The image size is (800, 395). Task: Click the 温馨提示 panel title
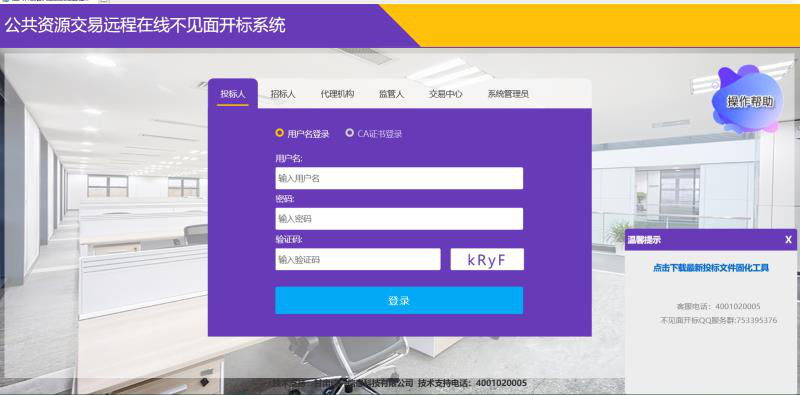[x=644, y=240]
